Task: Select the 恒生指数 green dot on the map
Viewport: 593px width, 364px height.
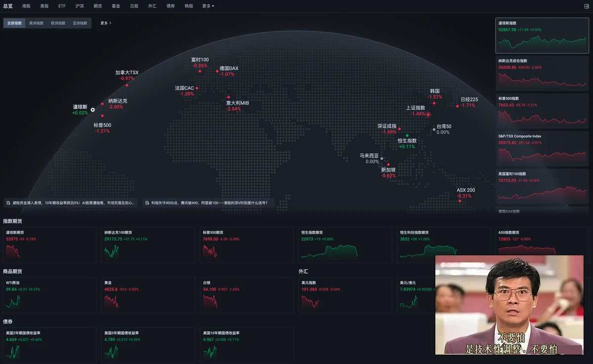Action: click(407, 135)
